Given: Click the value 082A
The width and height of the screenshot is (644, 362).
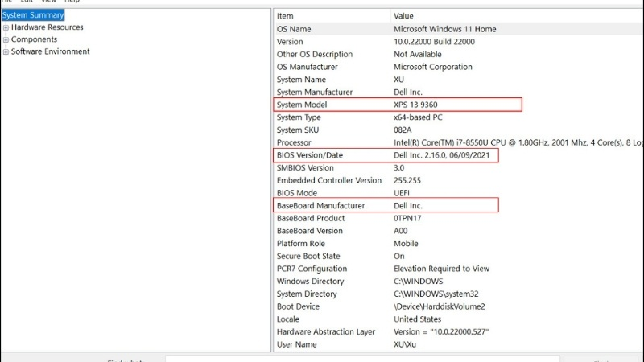Looking at the screenshot, I should click(x=402, y=130).
